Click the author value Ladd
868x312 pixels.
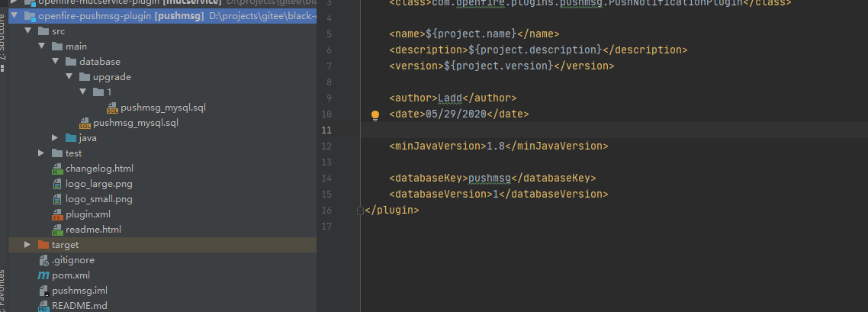(x=449, y=98)
